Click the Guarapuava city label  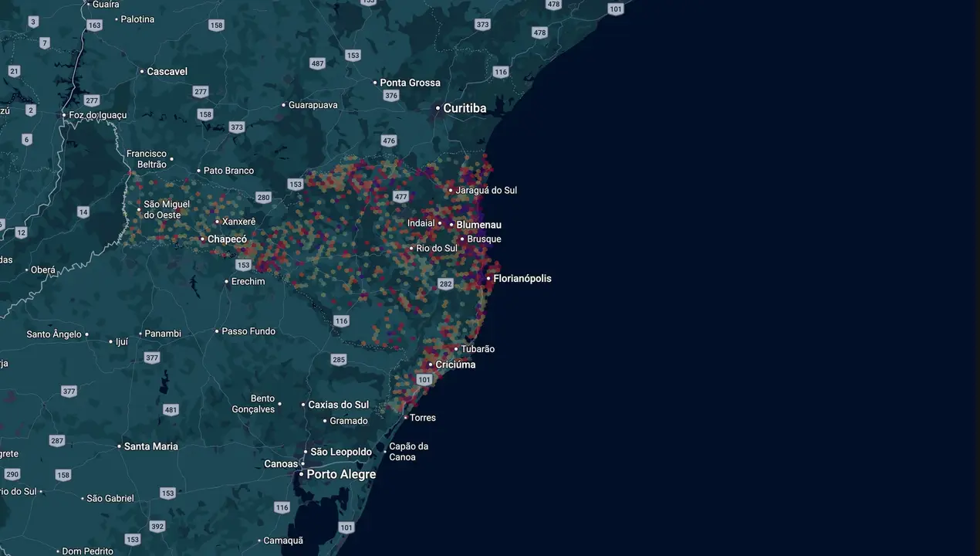click(x=313, y=105)
